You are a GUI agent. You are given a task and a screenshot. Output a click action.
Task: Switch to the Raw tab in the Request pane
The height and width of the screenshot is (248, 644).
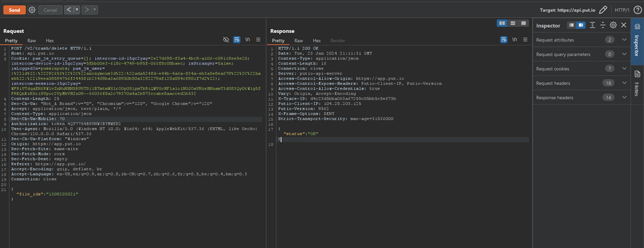click(32, 41)
